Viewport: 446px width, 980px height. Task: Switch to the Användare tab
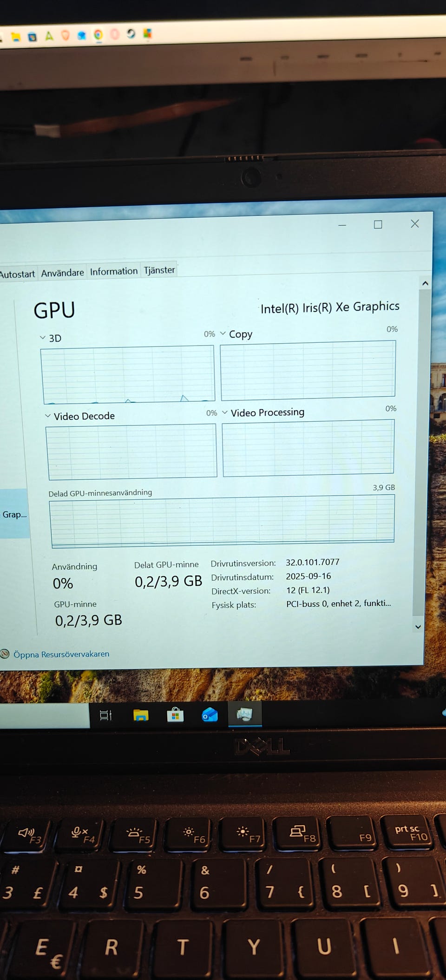coord(63,273)
